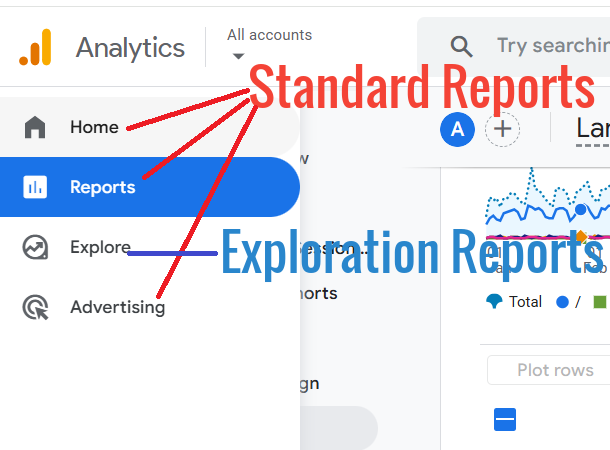
Task: Click the Explore trend icon
Action: (35, 247)
